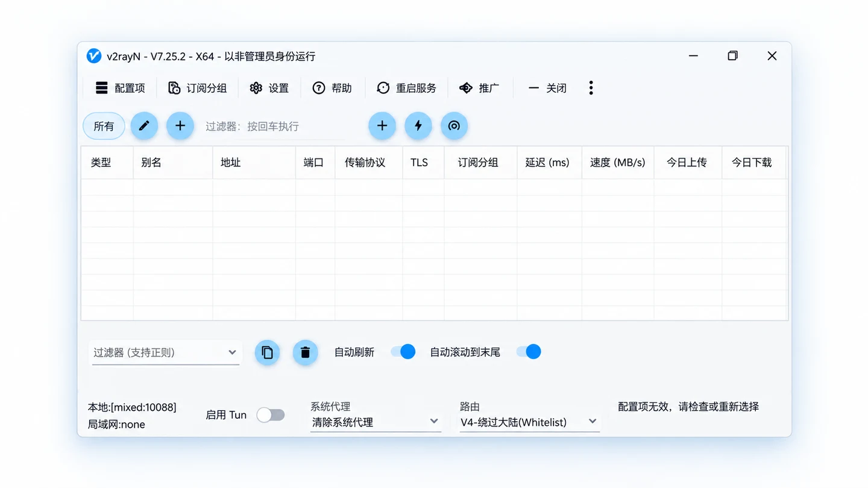Image resolution: width=868 pixels, height=488 pixels.
Task: Click the 关闭 toolbar button
Action: (547, 88)
